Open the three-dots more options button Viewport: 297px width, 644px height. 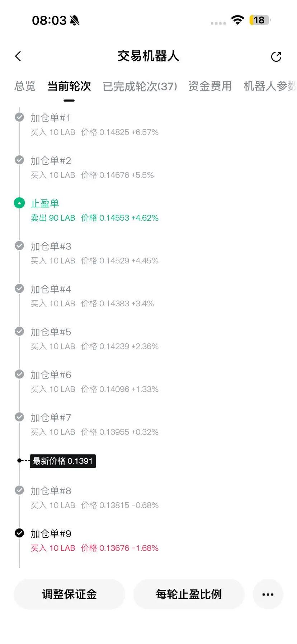[x=268, y=594]
